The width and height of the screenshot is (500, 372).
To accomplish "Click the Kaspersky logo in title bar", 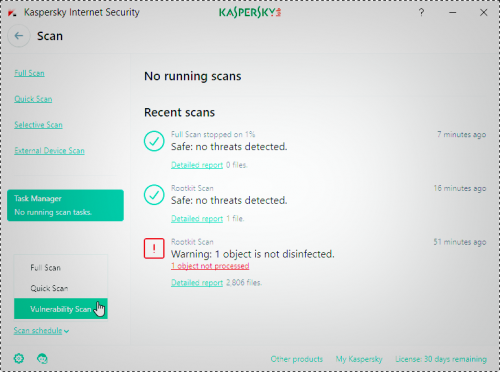I will (x=250, y=13).
